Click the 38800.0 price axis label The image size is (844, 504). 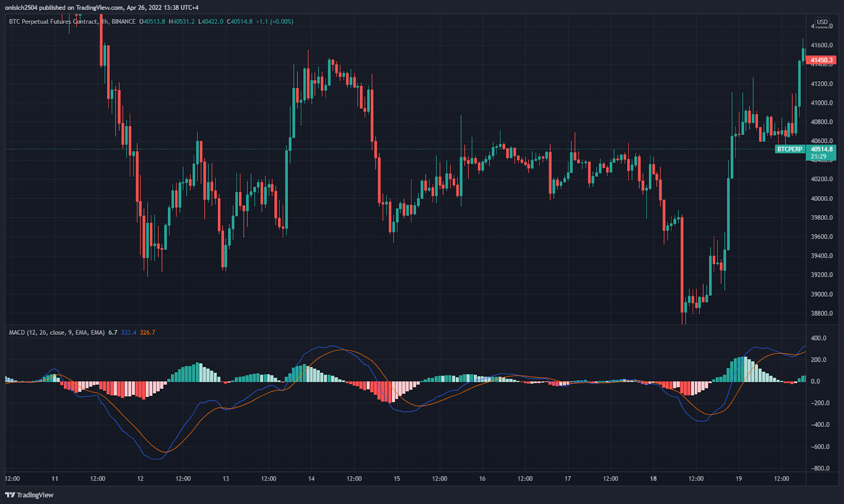[x=822, y=313]
